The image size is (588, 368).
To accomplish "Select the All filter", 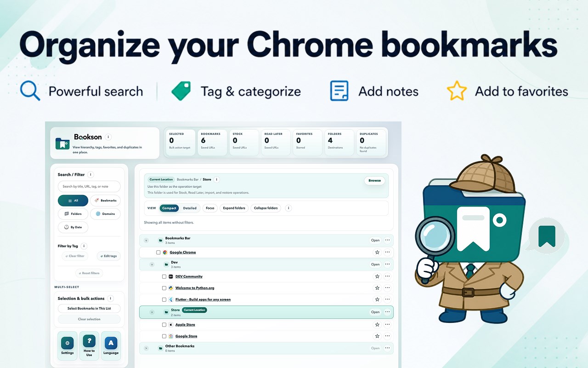I will pos(73,201).
